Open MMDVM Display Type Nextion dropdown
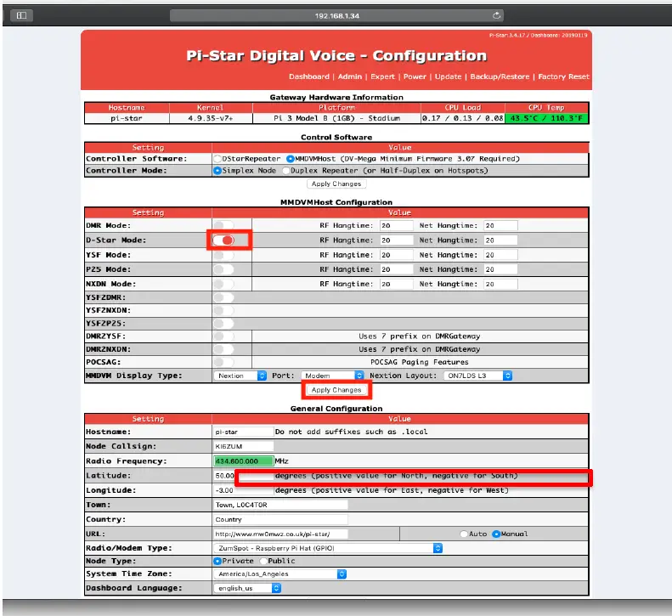The image size is (672, 616). coord(240,376)
